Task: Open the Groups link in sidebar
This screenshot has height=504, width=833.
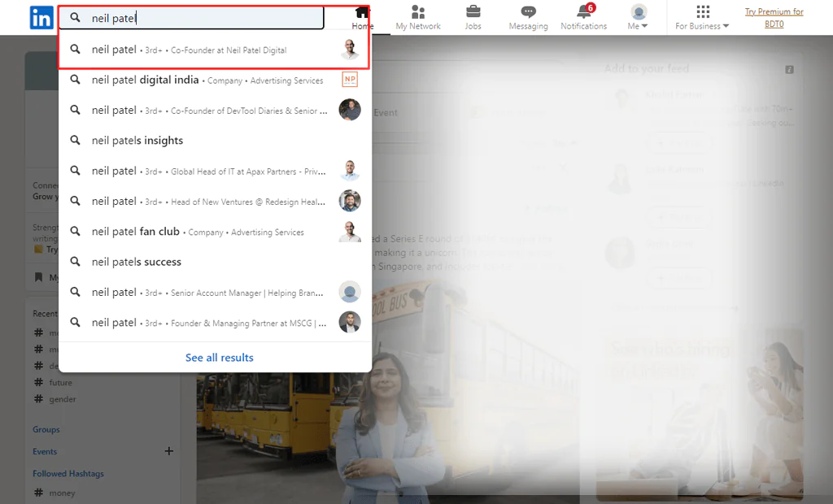Action: click(46, 429)
